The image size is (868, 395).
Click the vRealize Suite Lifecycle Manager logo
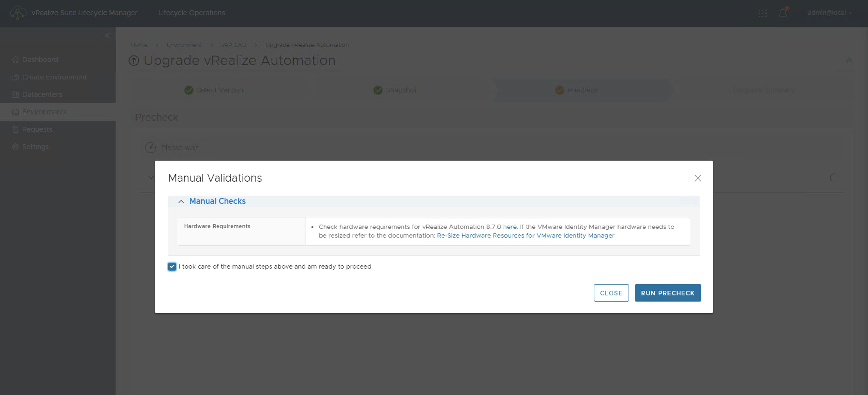coord(18,13)
